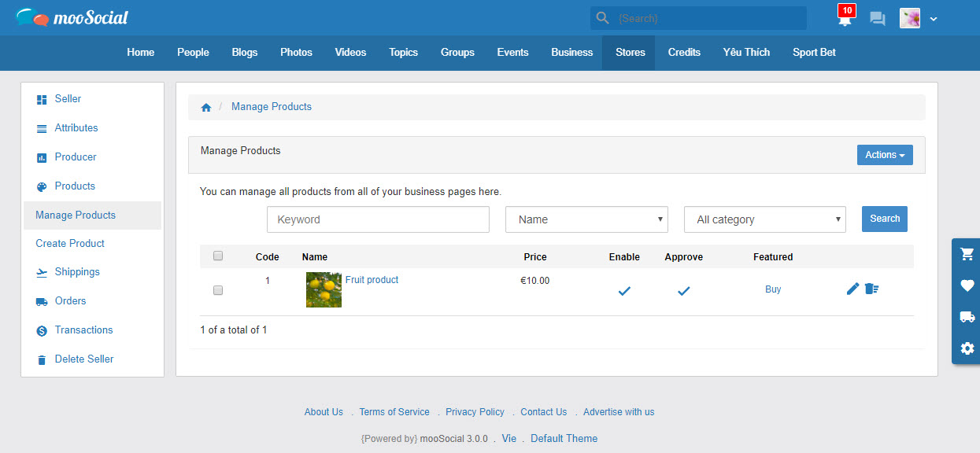Open Privacy Policy footer link
This screenshot has height=453, width=980.
tap(475, 412)
